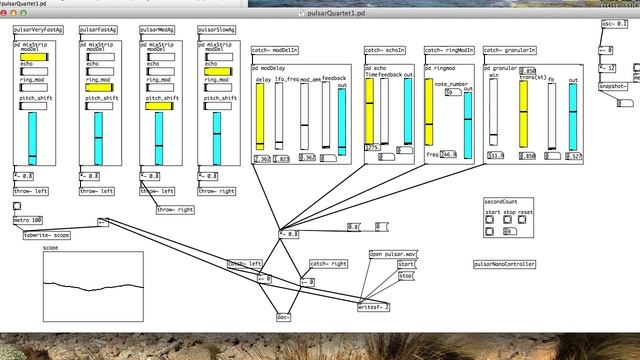
Task: Adjust the pitch_shift slider in the pulsarMedAg strip
Action: coord(160,106)
